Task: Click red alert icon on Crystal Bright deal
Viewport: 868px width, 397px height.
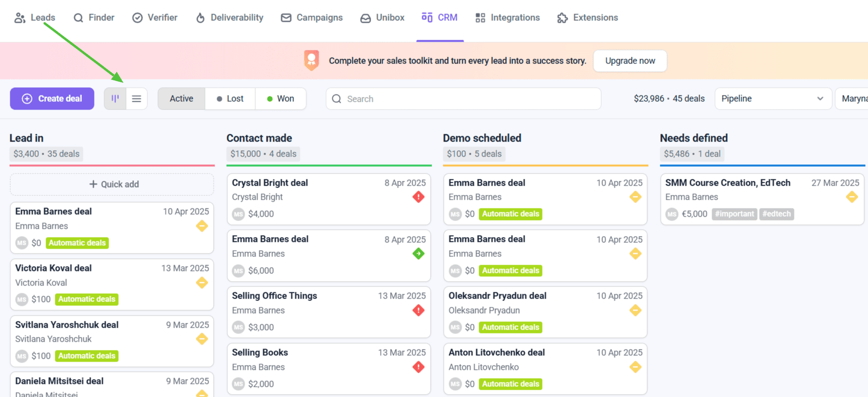Action: [418, 197]
